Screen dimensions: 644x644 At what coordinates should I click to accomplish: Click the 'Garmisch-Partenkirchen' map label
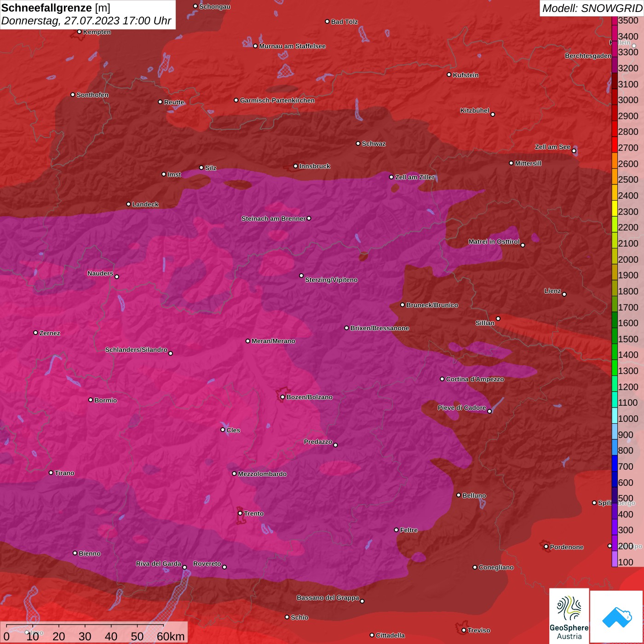(x=277, y=100)
